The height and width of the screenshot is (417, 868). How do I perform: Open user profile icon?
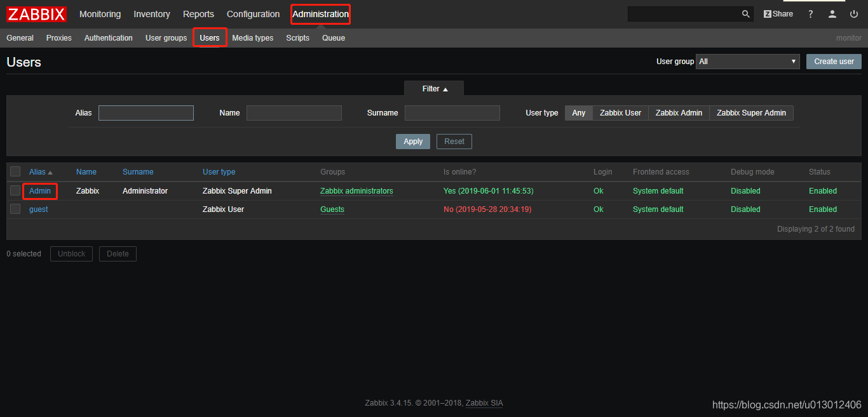point(832,14)
